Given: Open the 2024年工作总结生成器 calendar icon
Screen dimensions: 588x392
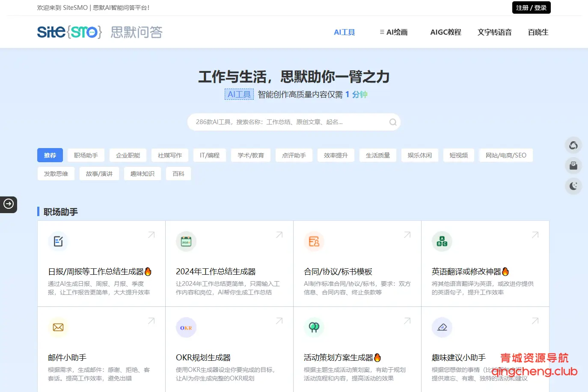Looking at the screenshot, I should [x=186, y=241].
